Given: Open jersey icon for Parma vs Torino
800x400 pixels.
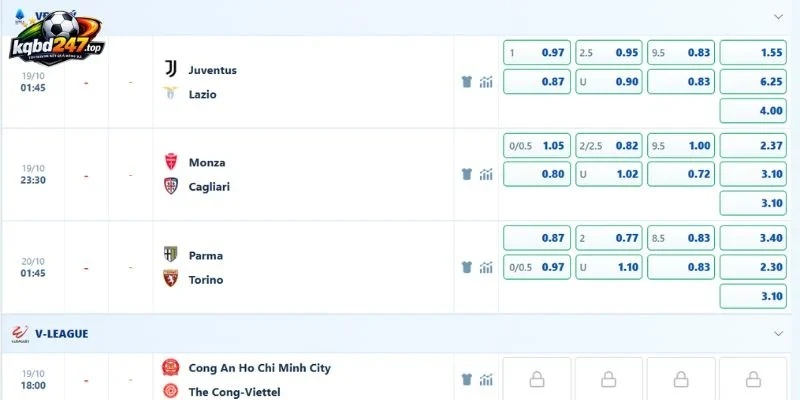Looking at the screenshot, I should [467, 267].
